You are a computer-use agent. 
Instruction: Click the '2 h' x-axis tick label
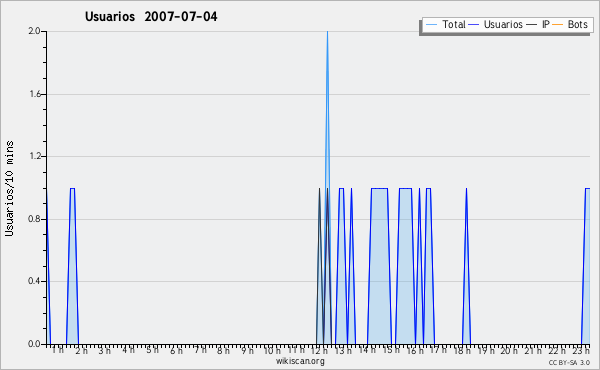point(81,350)
